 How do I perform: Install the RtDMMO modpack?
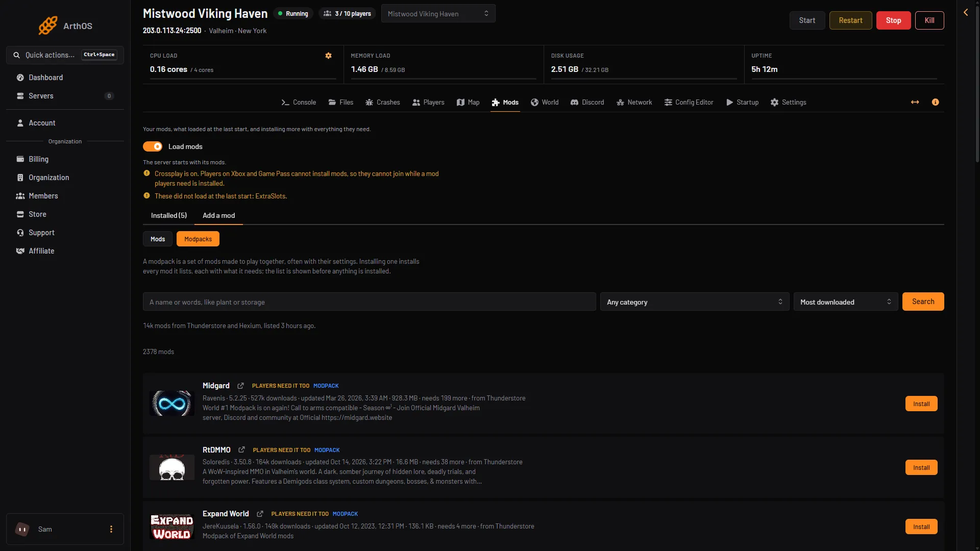(921, 467)
